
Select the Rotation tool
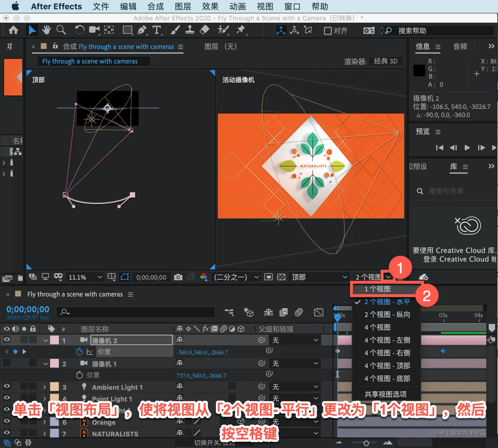click(79, 30)
